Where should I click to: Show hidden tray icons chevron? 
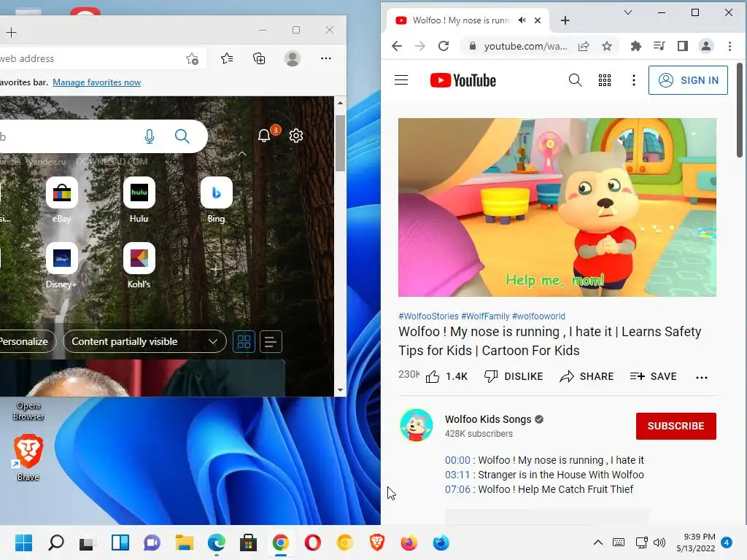(x=598, y=542)
